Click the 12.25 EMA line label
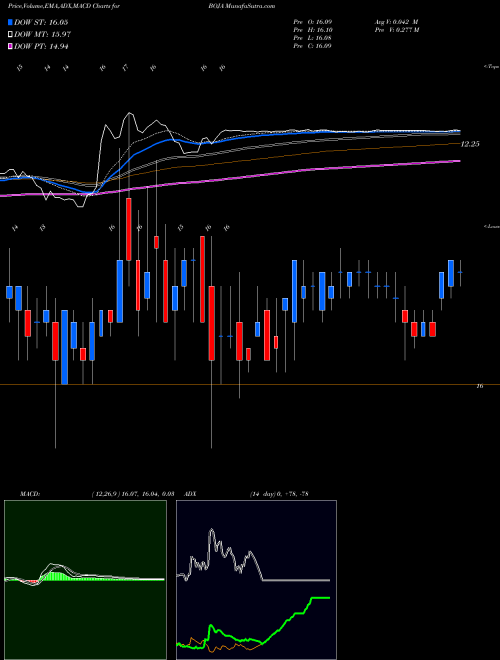 point(470,144)
